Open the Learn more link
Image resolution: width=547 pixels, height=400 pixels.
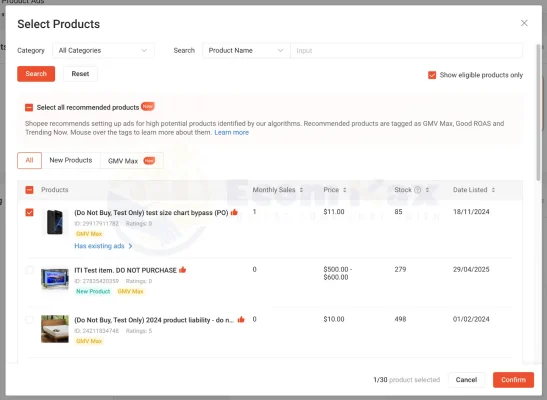[x=231, y=133]
